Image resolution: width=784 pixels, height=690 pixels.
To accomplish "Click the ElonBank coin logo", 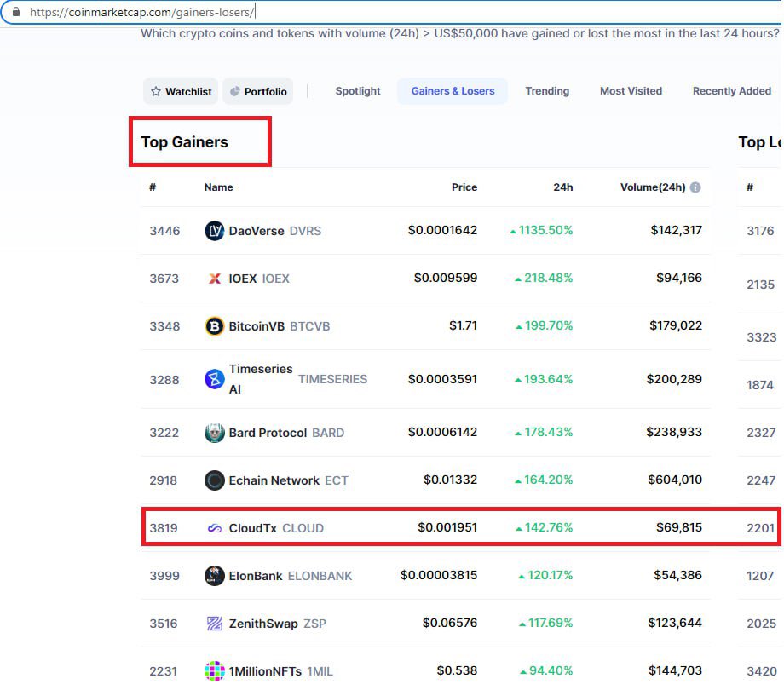I will pos(215,576).
